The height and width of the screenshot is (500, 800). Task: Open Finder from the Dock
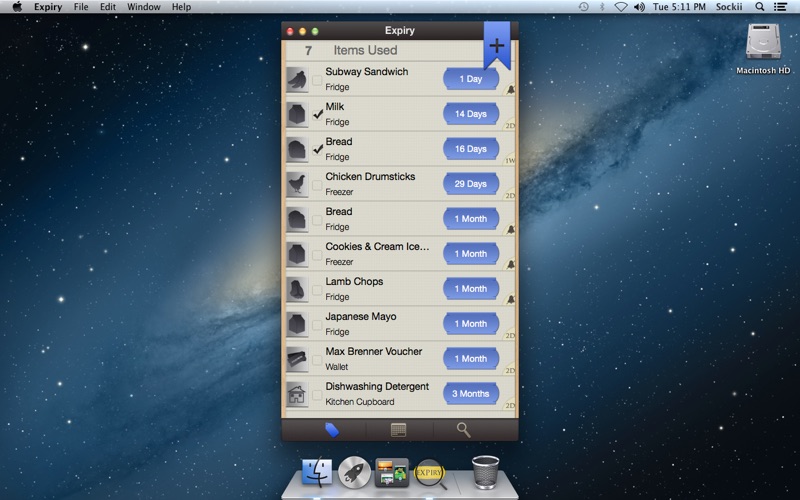[317, 472]
